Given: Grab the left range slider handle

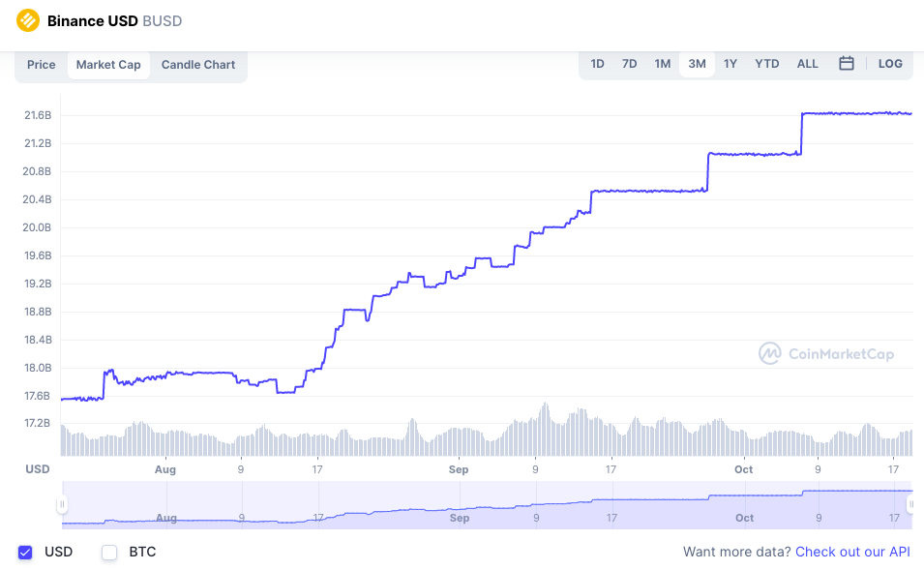Looking at the screenshot, I should [x=62, y=504].
